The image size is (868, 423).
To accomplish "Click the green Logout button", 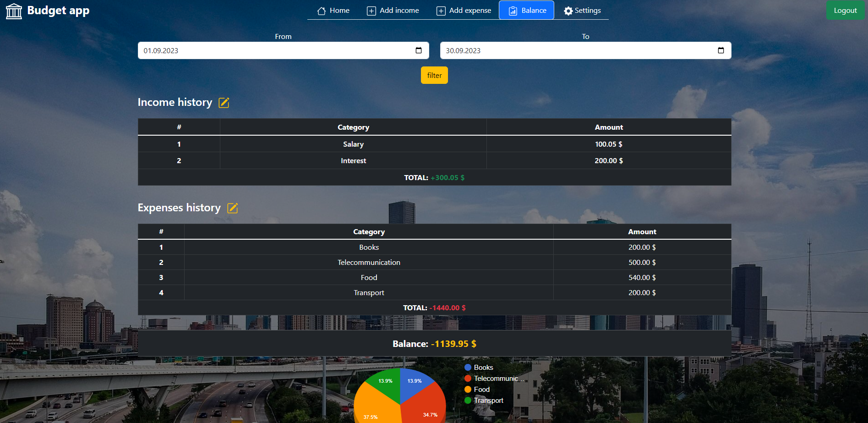I will [x=845, y=11].
